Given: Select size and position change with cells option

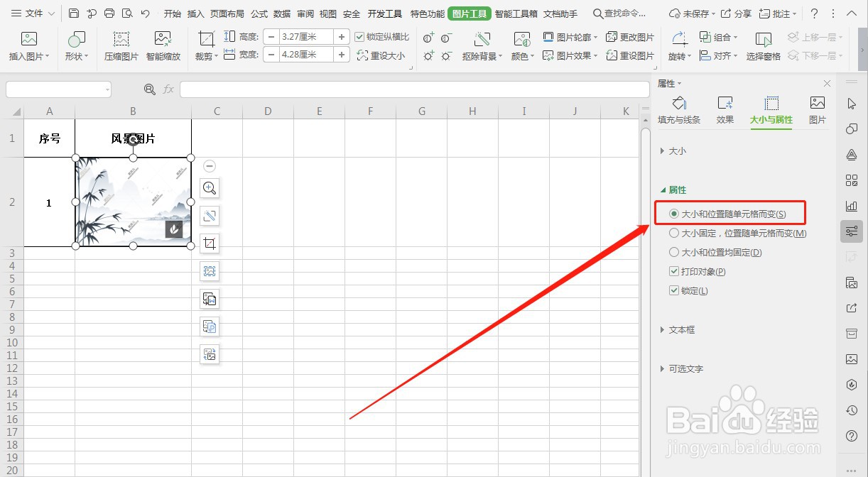Looking at the screenshot, I should [729, 214].
